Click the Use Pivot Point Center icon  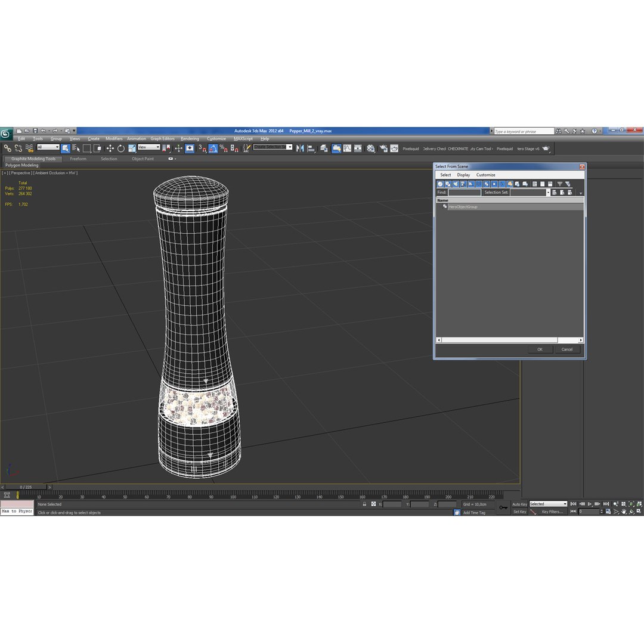click(x=166, y=148)
